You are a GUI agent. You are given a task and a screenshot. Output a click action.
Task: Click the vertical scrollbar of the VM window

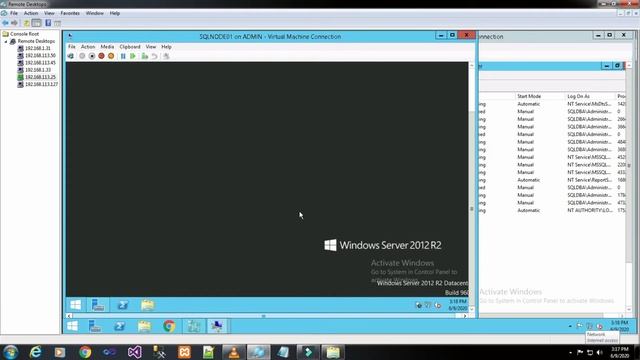pyautogui.click(x=471, y=187)
